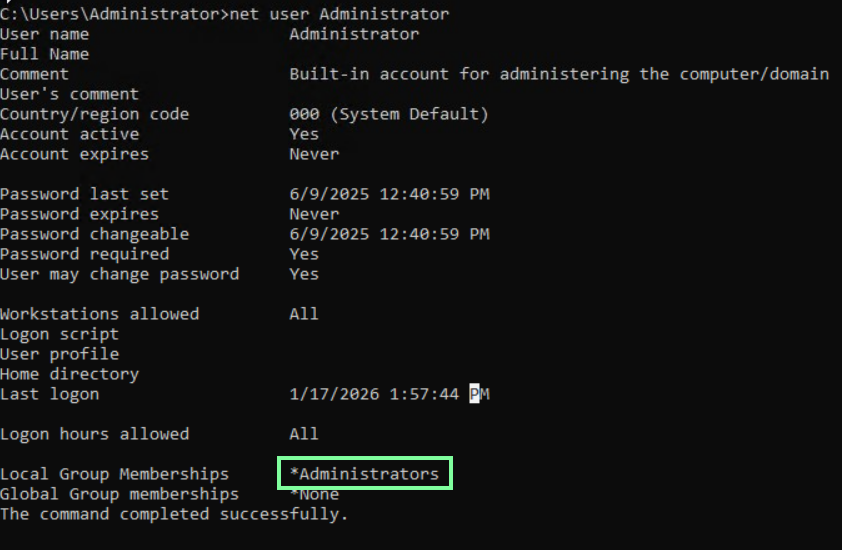Click the highlighted *Administrators group membership value
The width and height of the screenshot is (842, 550).
click(368, 474)
